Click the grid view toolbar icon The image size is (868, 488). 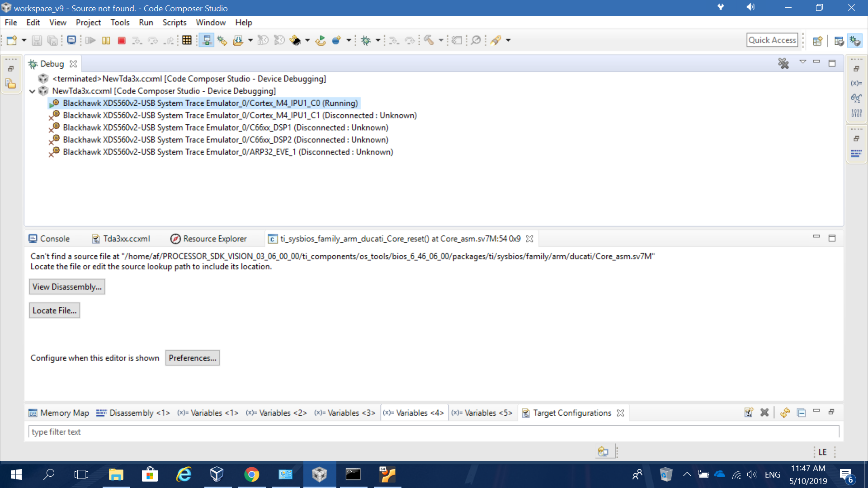click(187, 40)
